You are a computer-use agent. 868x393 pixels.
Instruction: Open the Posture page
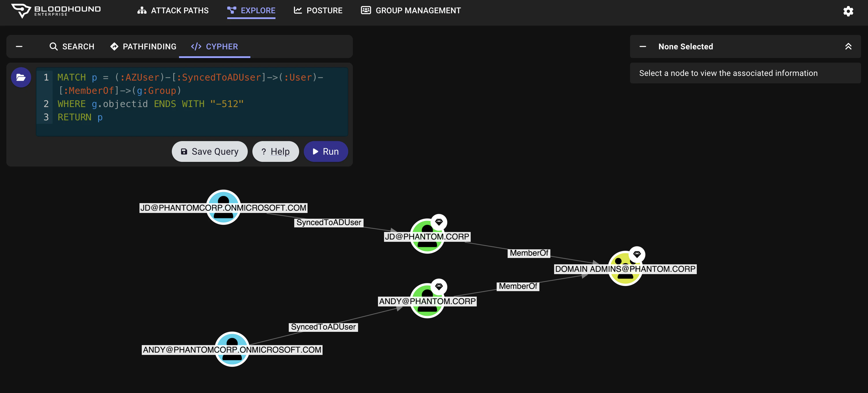tap(318, 10)
